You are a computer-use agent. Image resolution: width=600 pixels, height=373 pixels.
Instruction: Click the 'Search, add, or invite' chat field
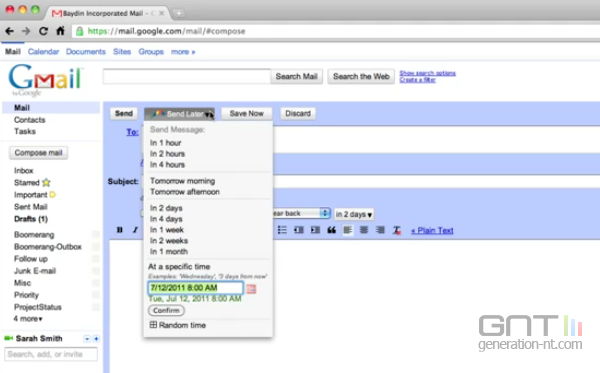51,354
